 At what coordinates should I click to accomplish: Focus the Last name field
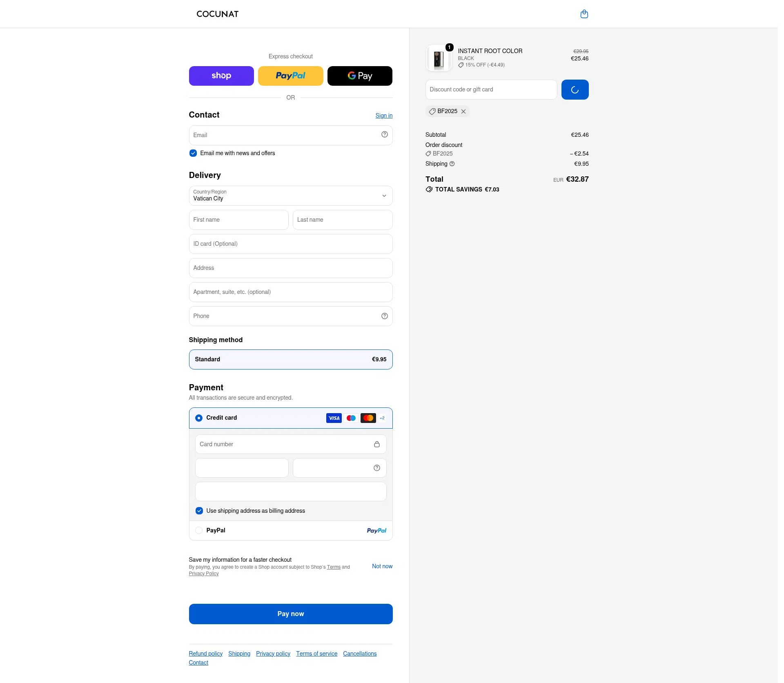pos(343,220)
